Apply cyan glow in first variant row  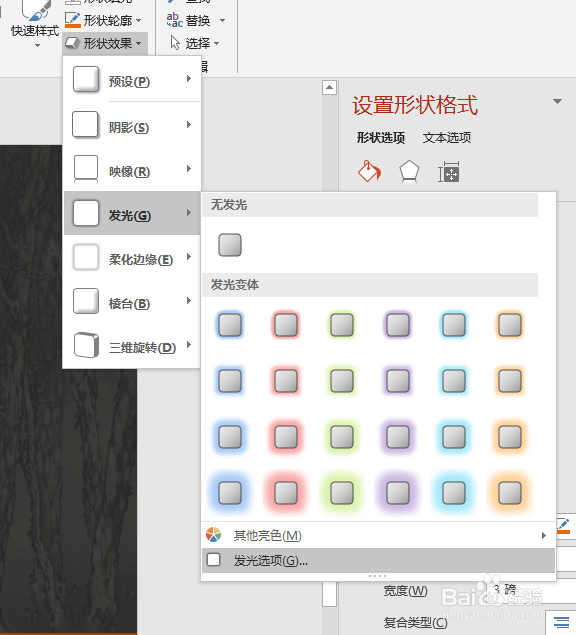click(454, 325)
